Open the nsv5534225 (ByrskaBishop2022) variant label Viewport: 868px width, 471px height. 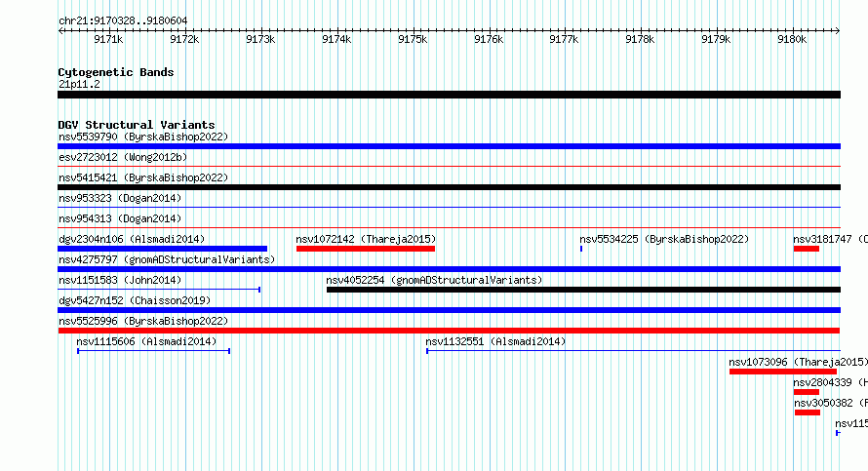click(x=664, y=239)
